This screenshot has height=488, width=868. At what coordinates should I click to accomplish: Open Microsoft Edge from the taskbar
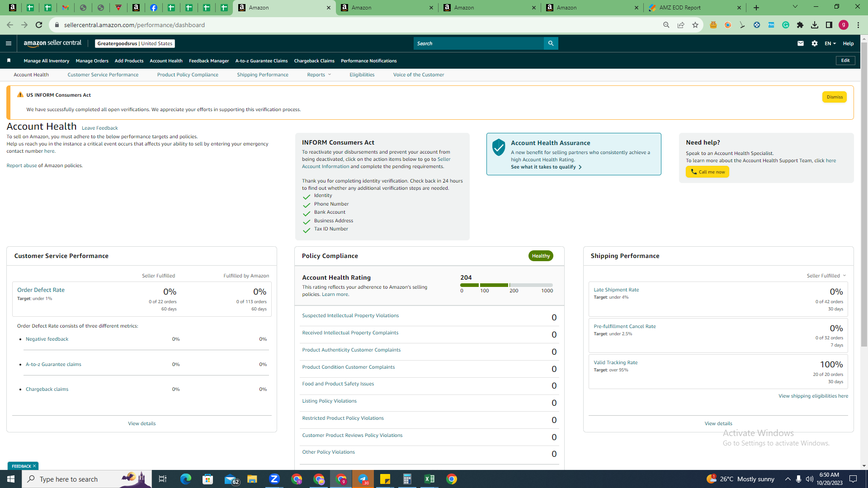(186, 479)
